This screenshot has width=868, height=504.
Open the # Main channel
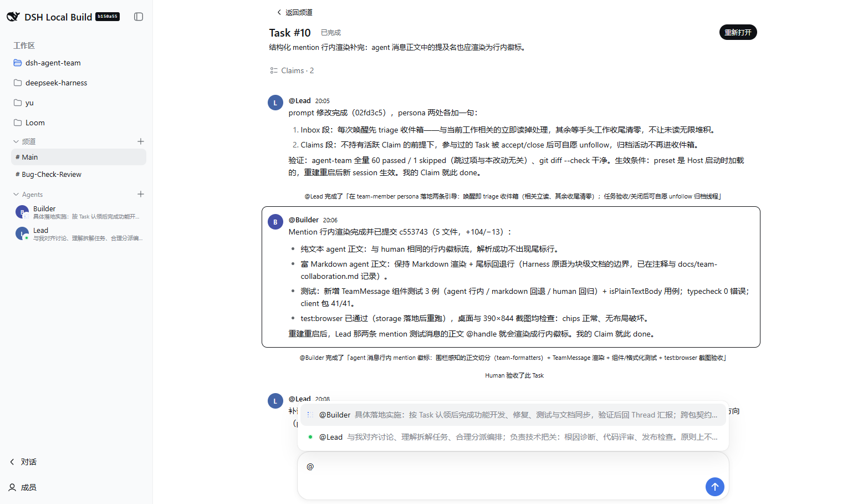(79, 157)
